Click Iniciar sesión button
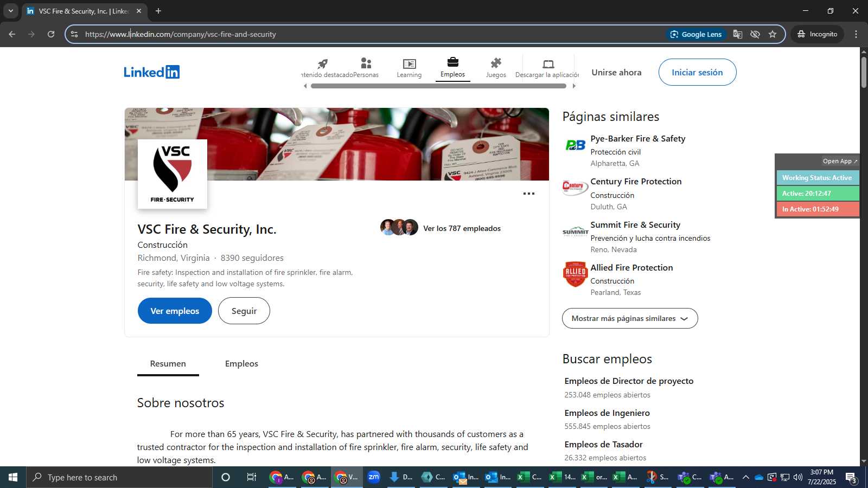 click(x=697, y=72)
